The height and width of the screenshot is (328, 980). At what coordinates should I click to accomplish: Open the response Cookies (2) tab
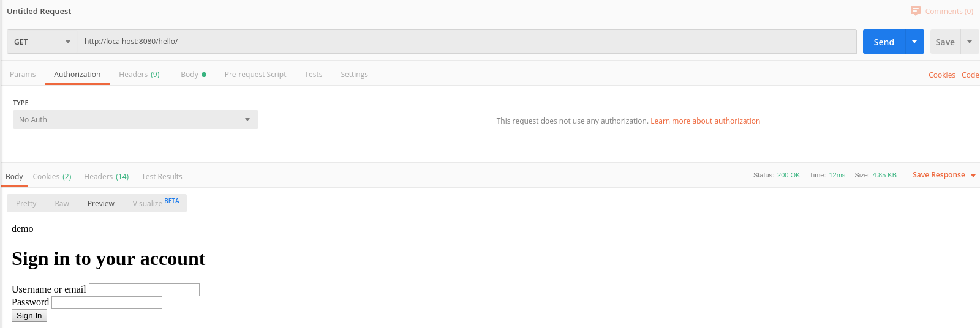52,177
